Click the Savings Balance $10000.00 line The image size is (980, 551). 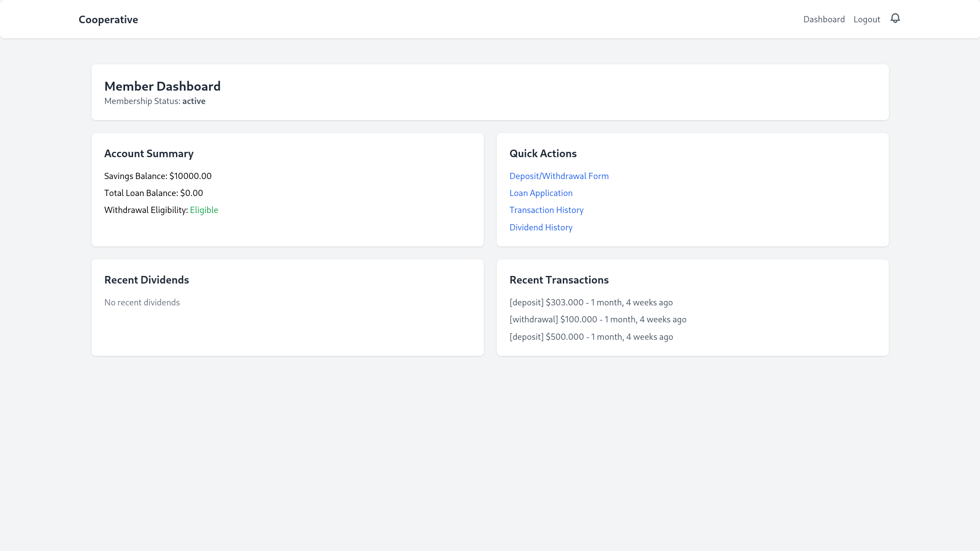point(158,176)
